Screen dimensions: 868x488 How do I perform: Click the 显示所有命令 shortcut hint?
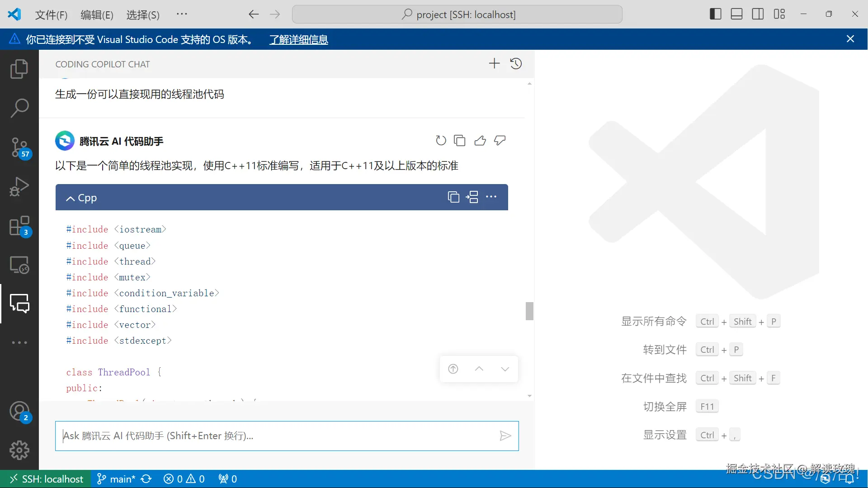(700, 322)
